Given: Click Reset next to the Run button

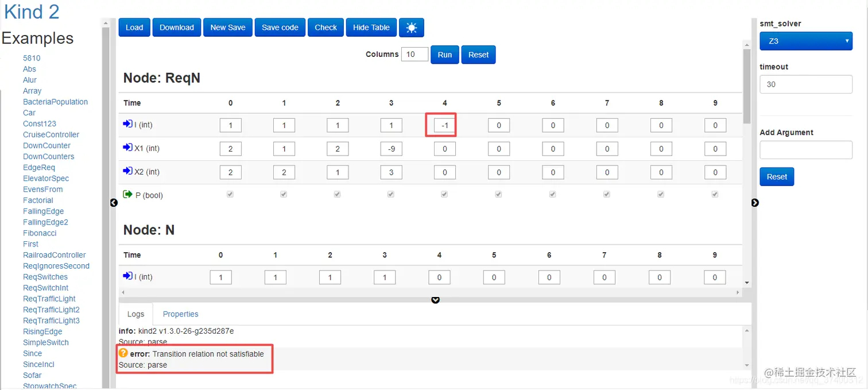Looking at the screenshot, I should [479, 55].
